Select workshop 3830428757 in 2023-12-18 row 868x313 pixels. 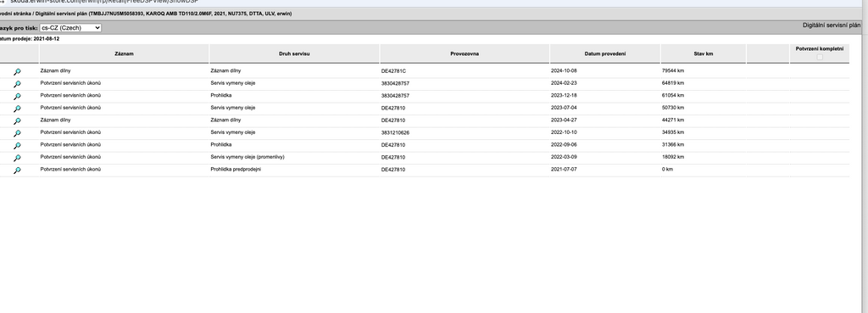395,95
